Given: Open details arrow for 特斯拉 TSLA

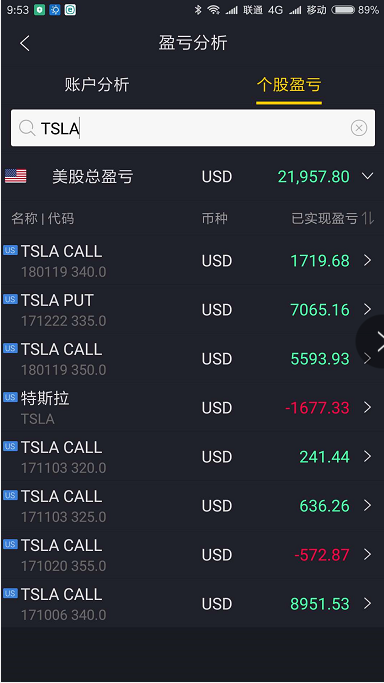Looking at the screenshot, I should [368, 408].
